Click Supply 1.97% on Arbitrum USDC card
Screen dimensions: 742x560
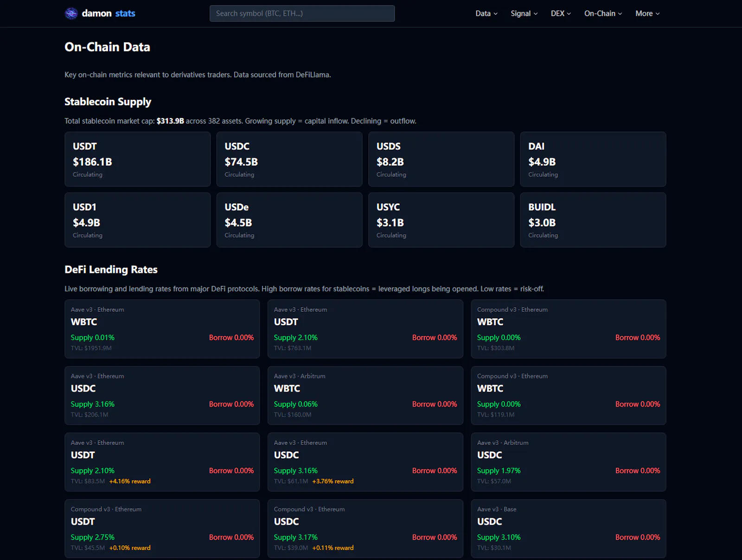[x=499, y=471]
